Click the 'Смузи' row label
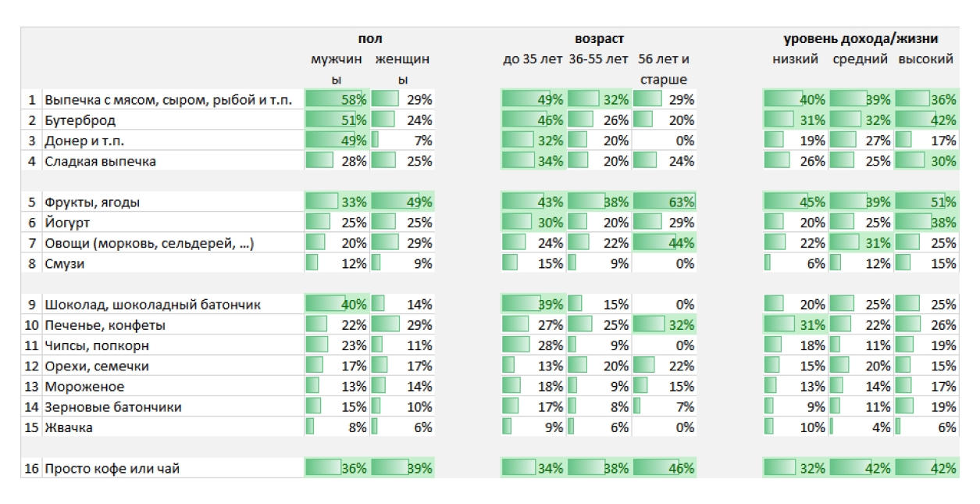This screenshot has height=504, width=980. coord(65,263)
